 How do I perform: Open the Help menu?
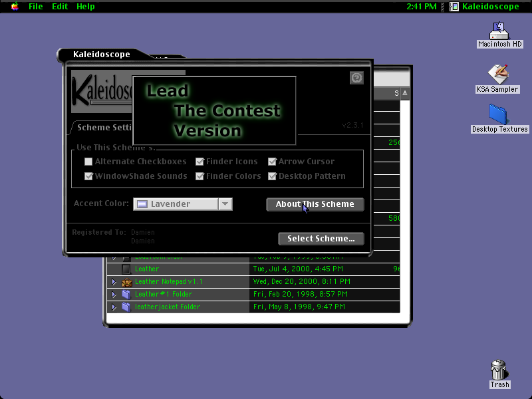click(x=86, y=6)
